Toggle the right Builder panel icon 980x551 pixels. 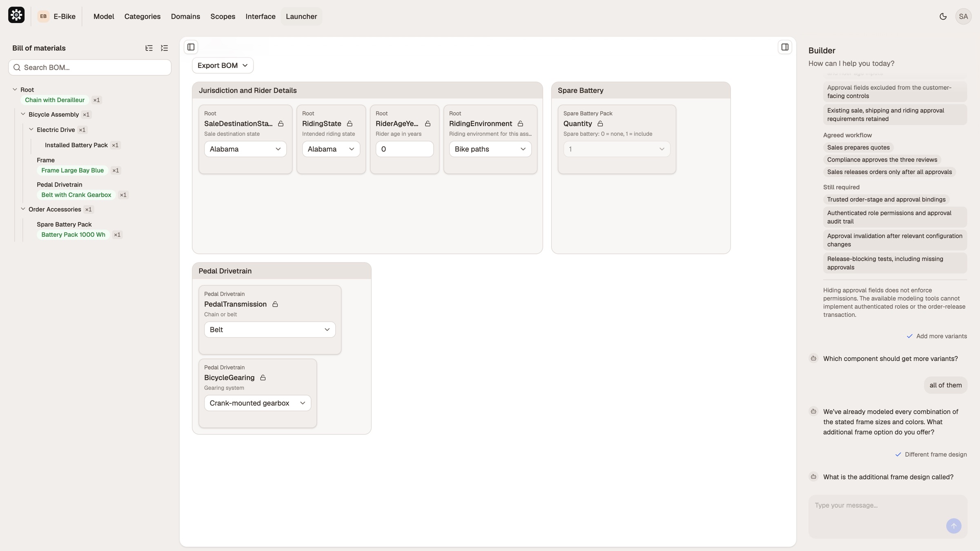tap(785, 47)
